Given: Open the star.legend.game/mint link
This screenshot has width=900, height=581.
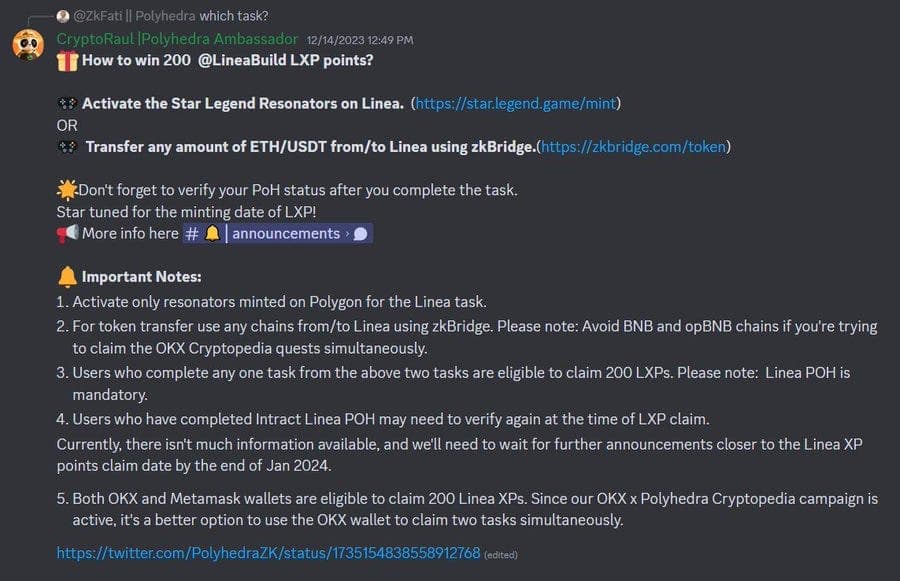Looking at the screenshot, I should 515,103.
